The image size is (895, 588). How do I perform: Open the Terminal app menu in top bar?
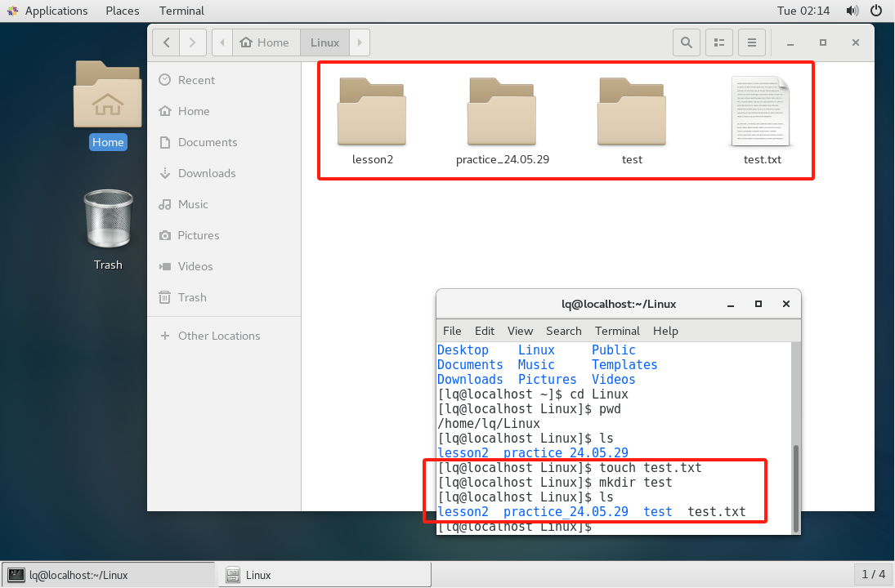181,11
